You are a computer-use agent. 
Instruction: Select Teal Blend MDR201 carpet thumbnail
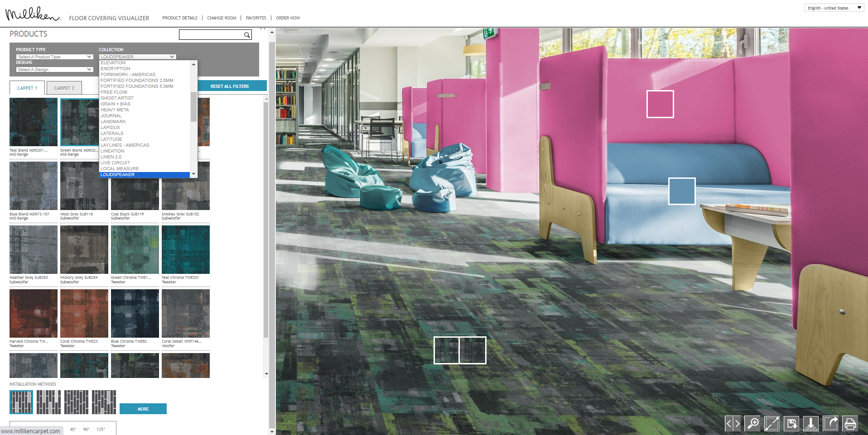tap(34, 122)
